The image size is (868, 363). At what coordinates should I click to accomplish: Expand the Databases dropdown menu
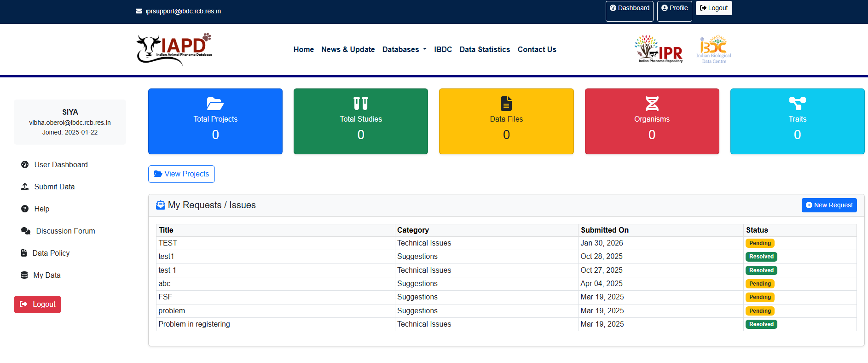[404, 49]
